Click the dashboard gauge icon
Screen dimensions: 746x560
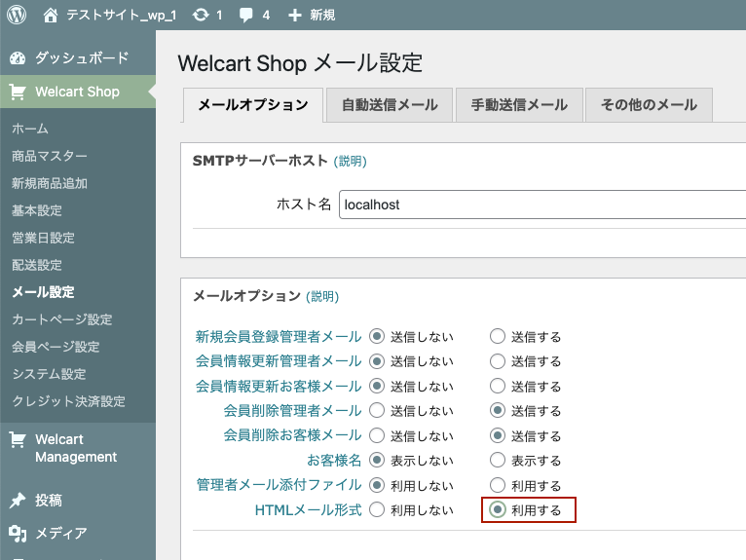[x=18, y=58]
